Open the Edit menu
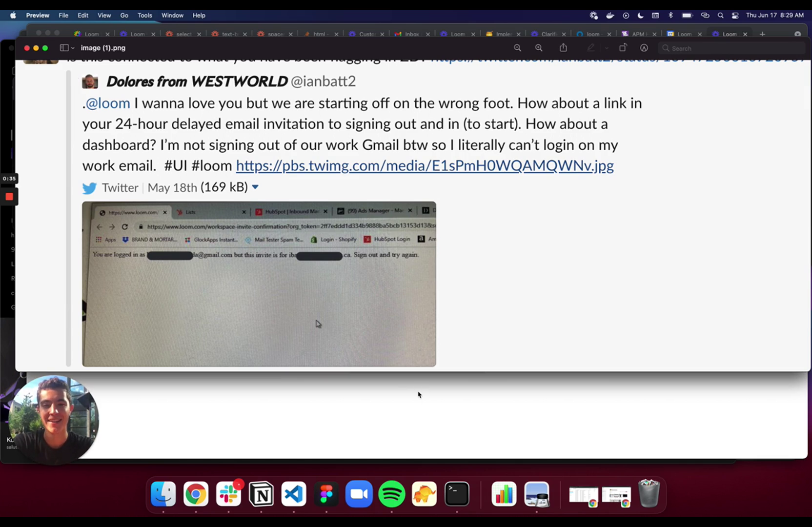The image size is (812, 527). pyautogui.click(x=83, y=15)
